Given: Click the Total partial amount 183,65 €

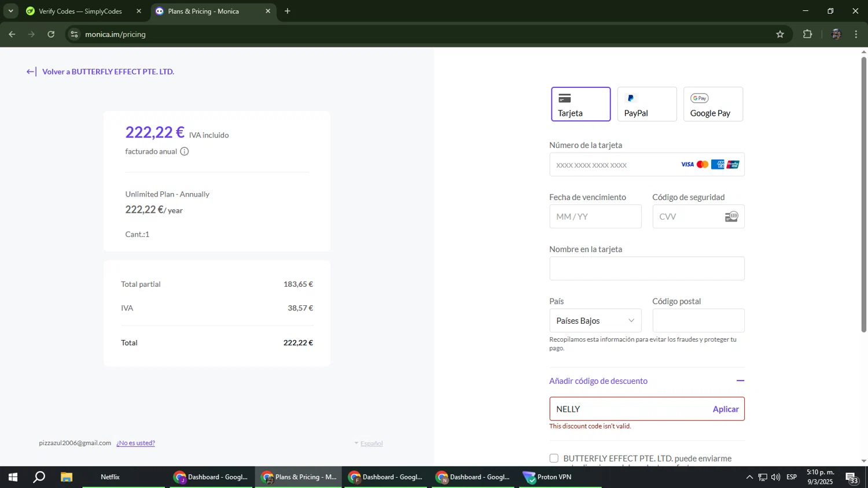Looking at the screenshot, I should click(x=298, y=284).
